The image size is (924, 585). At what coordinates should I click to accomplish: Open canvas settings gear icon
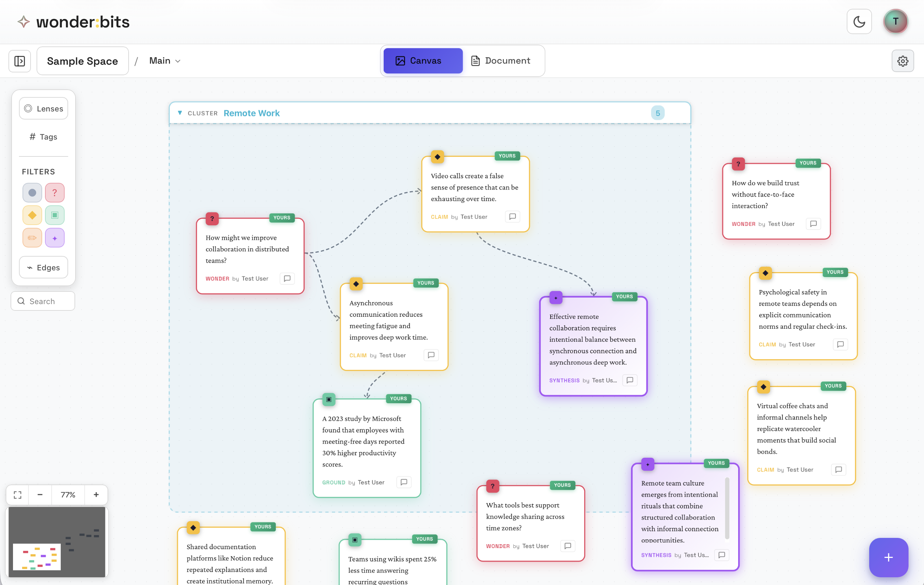pos(903,61)
